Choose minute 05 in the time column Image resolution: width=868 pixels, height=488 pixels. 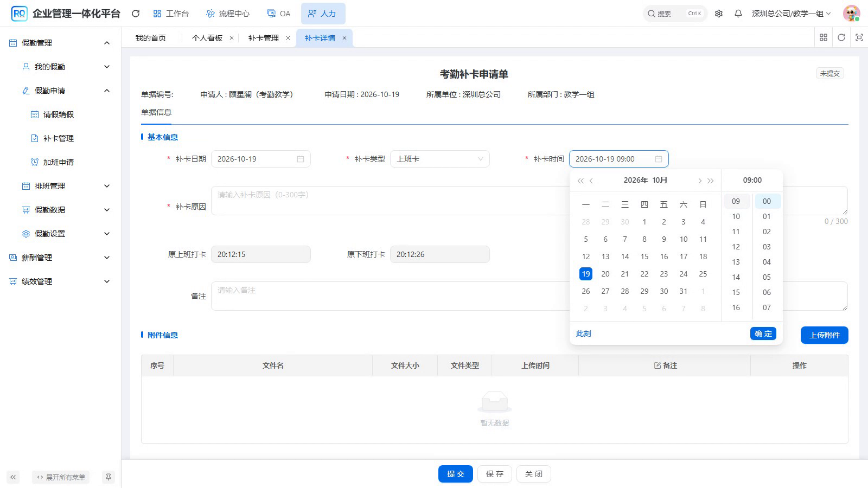(767, 277)
